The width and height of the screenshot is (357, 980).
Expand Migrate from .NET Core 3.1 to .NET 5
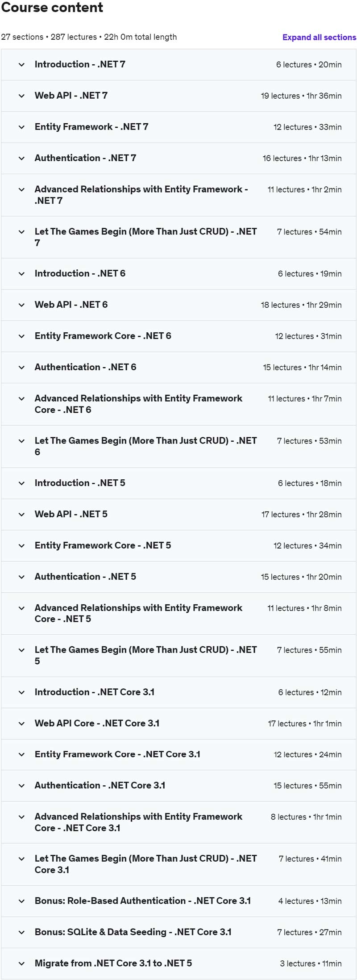178,964
